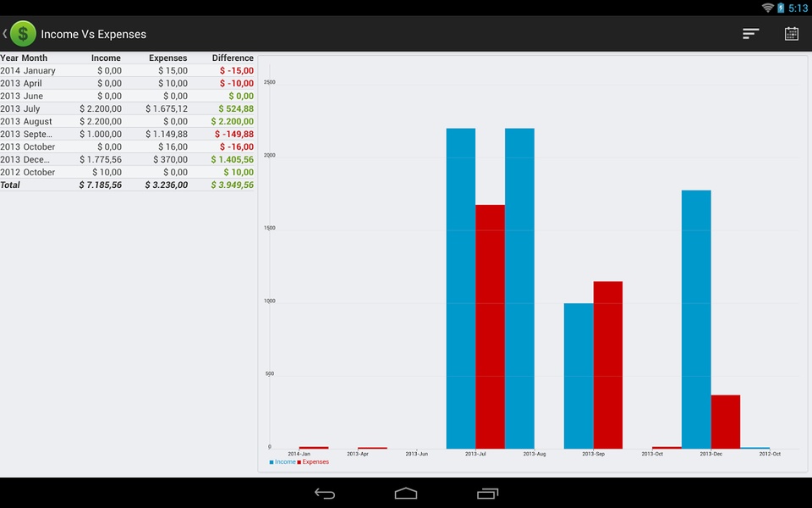The image size is (812, 508).
Task: Click the "Difference" column header
Action: [233, 58]
